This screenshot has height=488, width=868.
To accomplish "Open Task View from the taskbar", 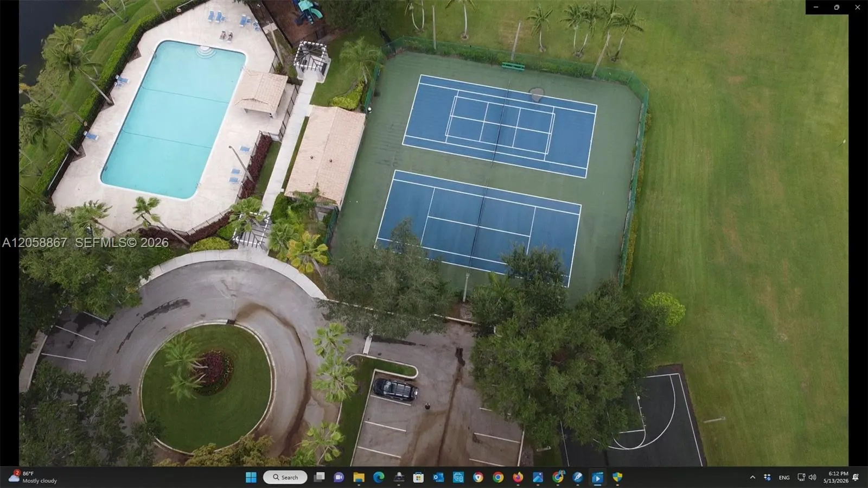I will point(319,477).
